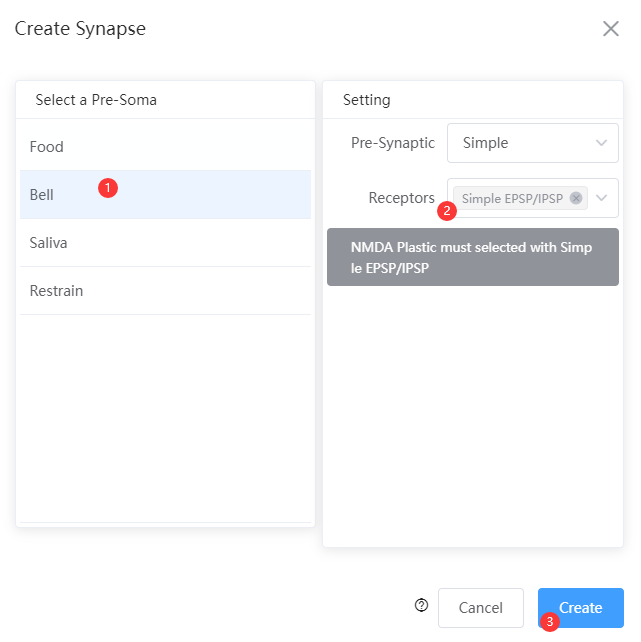Create the synapse with Create button
This screenshot has width=641, height=642.
click(580, 608)
